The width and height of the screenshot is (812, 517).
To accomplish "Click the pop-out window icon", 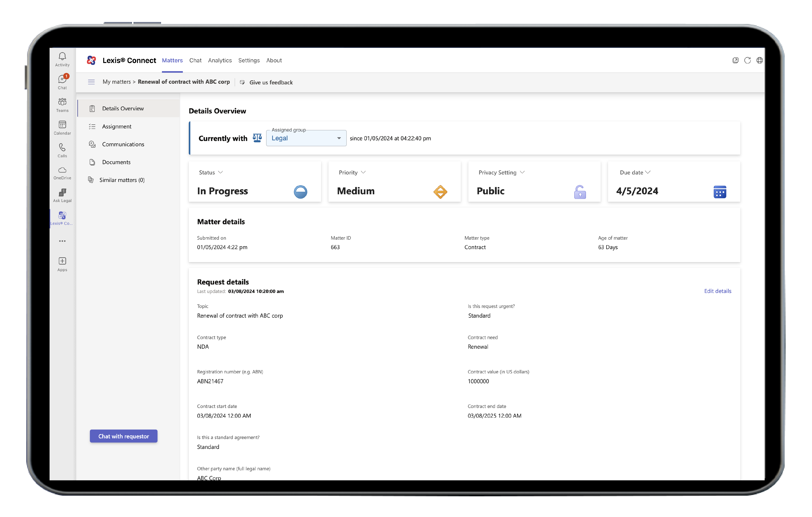I will (x=736, y=60).
